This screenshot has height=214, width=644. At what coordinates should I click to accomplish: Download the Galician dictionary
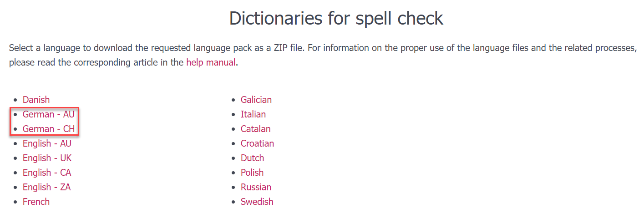coord(256,100)
